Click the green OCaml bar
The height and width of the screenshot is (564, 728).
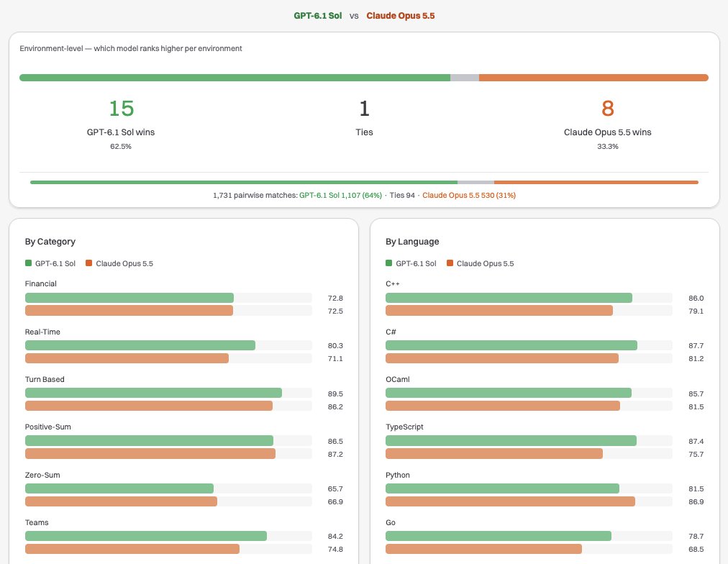click(x=509, y=394)
